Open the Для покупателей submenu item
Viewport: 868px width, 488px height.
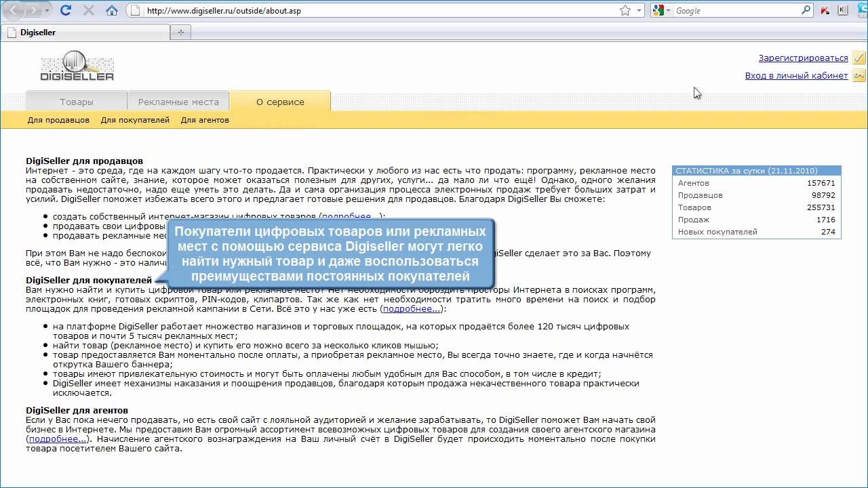pyautogui.click(x=135, y=120)
